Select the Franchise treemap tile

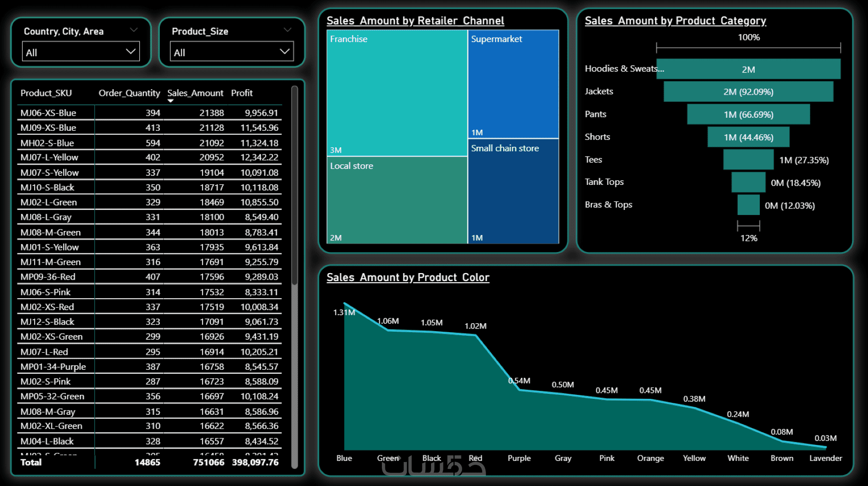point(397,93)
